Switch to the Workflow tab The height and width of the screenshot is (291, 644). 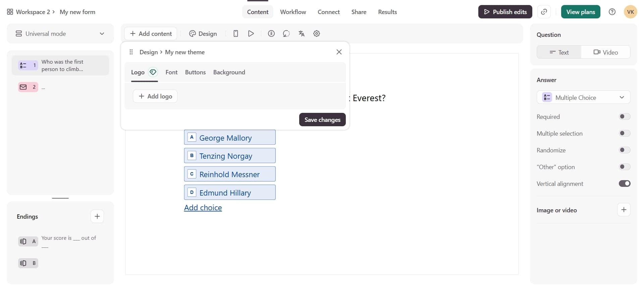pyautogui.click(x=293, y=12)
